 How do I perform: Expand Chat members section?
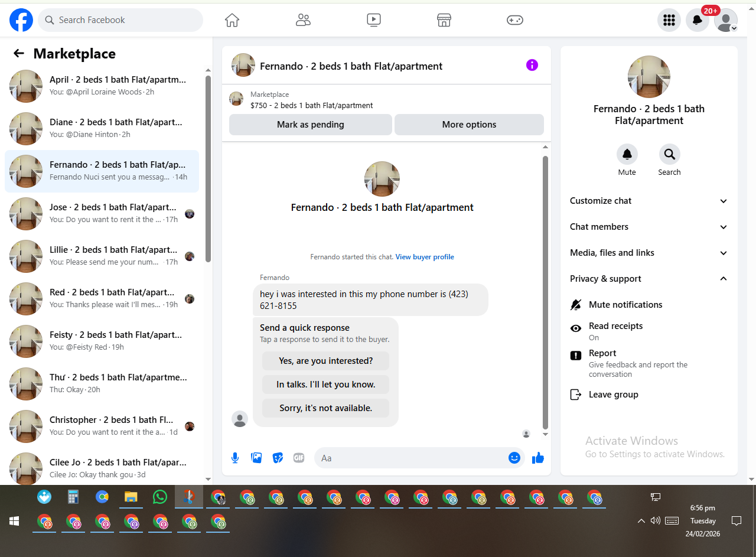pyautogui.click(x=649, y=227)
